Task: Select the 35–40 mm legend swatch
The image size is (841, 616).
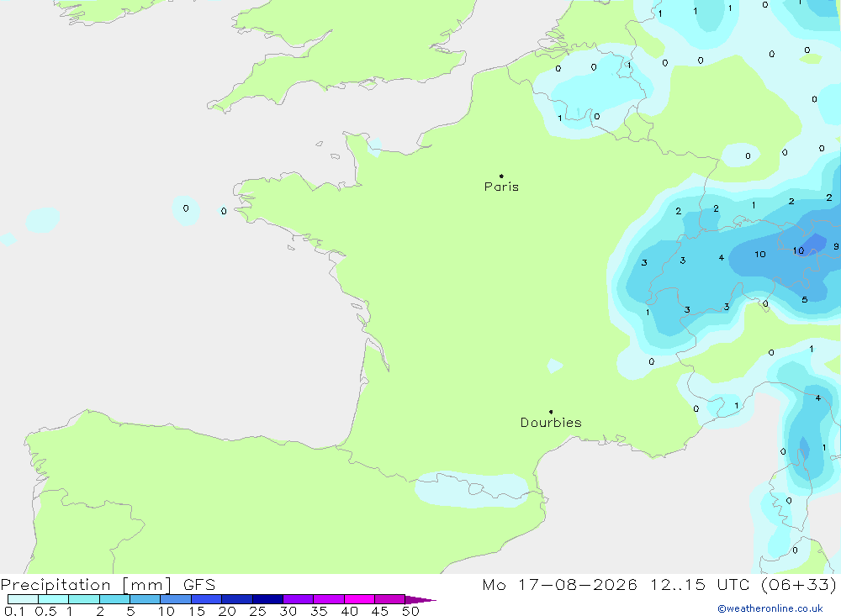Action: pyautogui.click(x=329, y=599)
